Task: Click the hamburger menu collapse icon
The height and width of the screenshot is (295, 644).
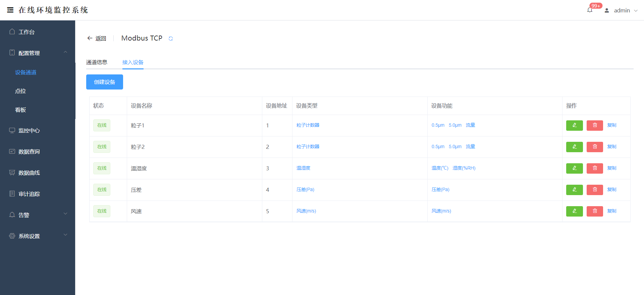Action: [x=10, y=10]
